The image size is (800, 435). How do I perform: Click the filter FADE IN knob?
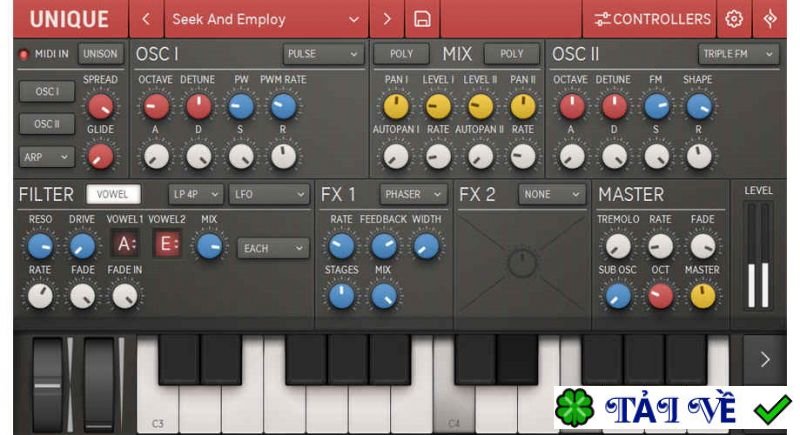click(124, 296)
